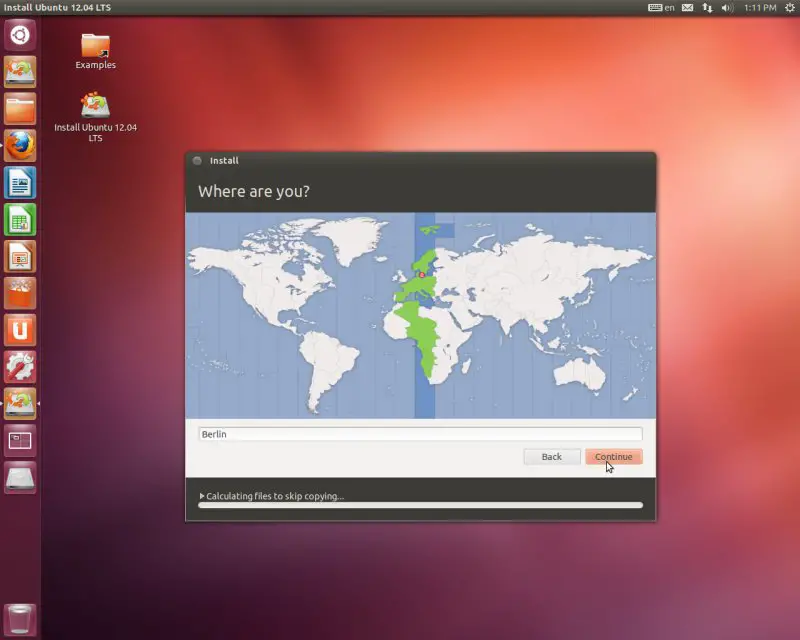Focus the Berlin location text field

(x=420, y=434)
